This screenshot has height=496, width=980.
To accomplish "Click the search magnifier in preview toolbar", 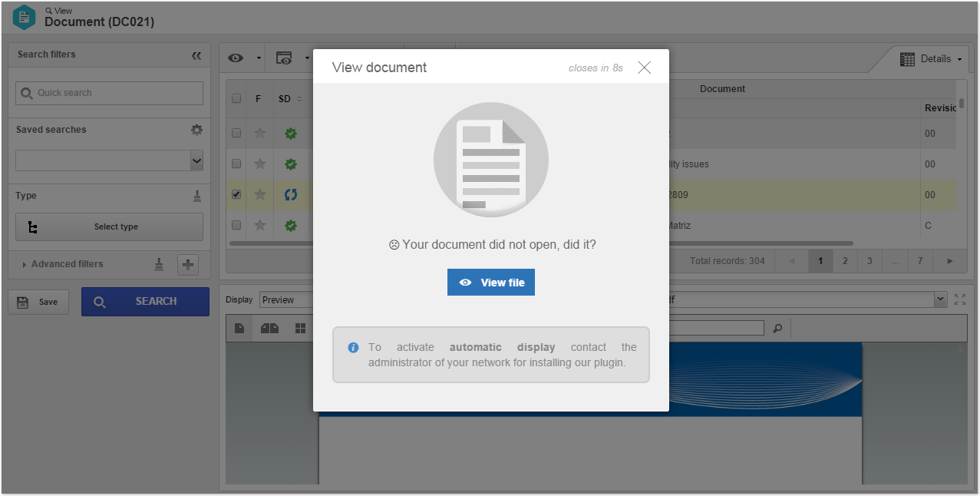I will tap(777, 329).
